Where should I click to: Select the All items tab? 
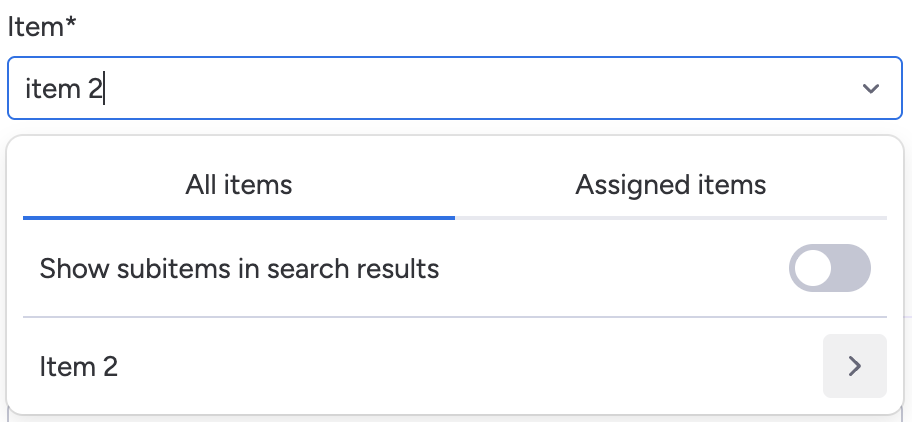pyautogui.click(x=238, y=185)
